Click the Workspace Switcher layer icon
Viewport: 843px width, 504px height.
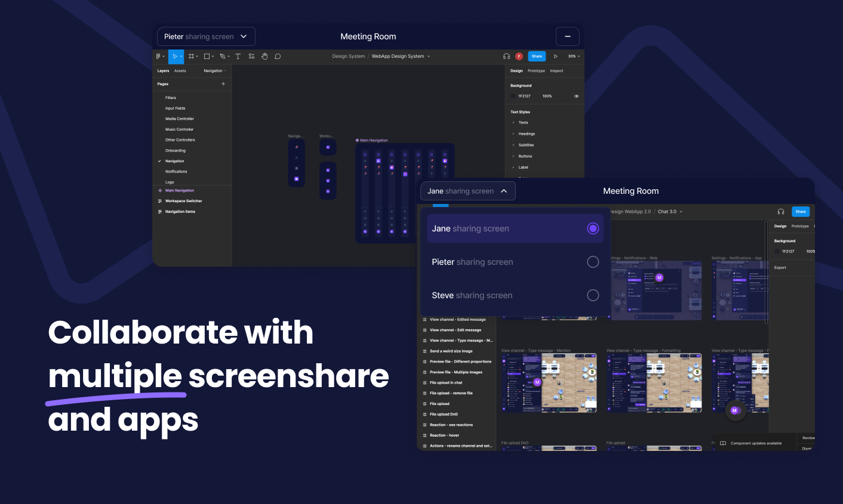coord(160,201)
